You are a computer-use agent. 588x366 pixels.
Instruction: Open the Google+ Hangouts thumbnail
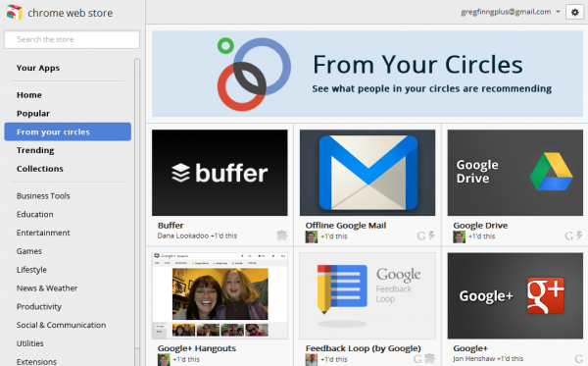(x=220, y=295)
